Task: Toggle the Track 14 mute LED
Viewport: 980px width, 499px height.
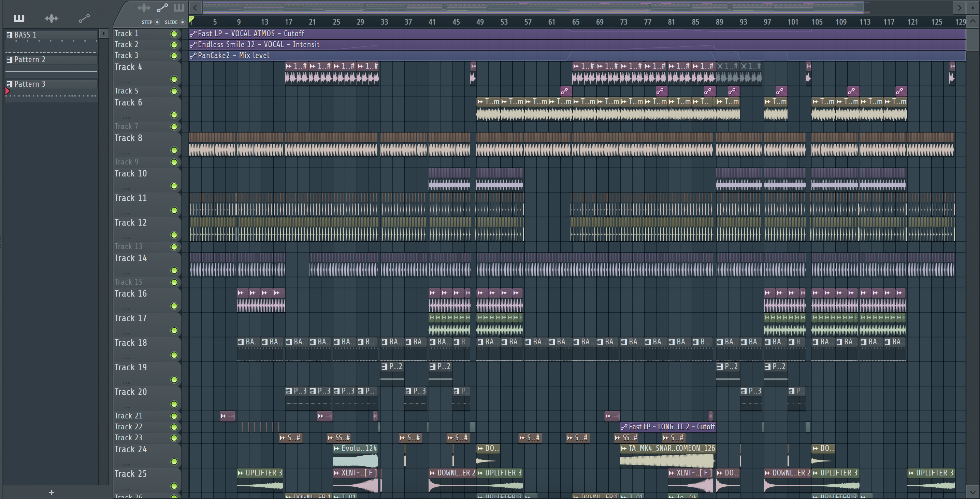Action: [174, 271]
